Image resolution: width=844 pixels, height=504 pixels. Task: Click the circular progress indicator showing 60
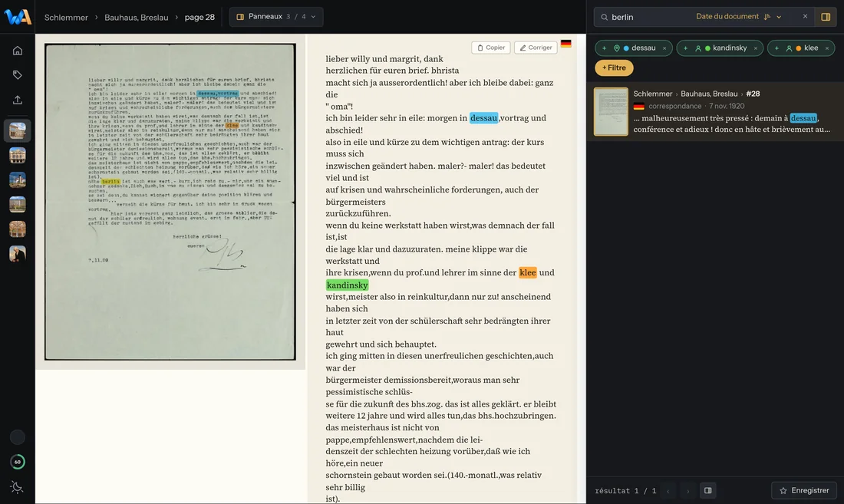[x=17, y=462]
